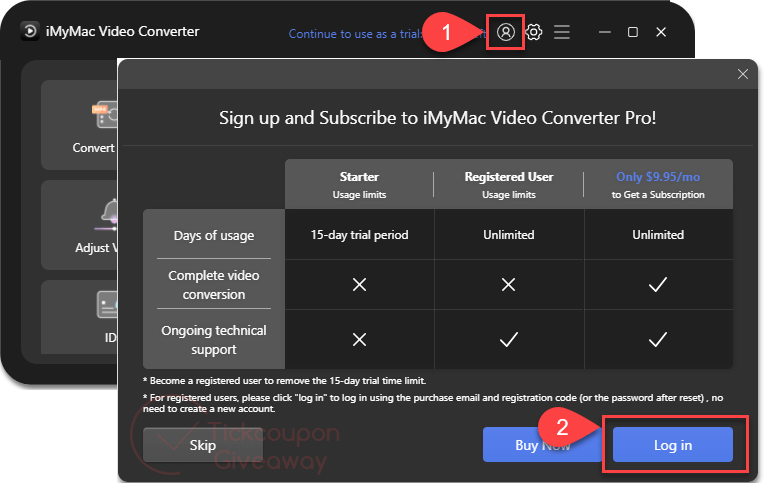764x483 pixels.
Task: Click the 'Days of usage' row label
Action: coord(214,235)
